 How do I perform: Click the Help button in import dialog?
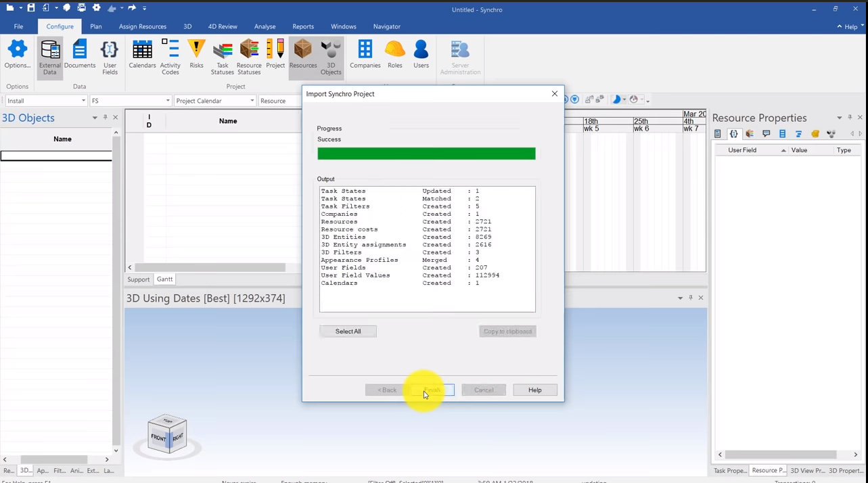coord(535,390)
